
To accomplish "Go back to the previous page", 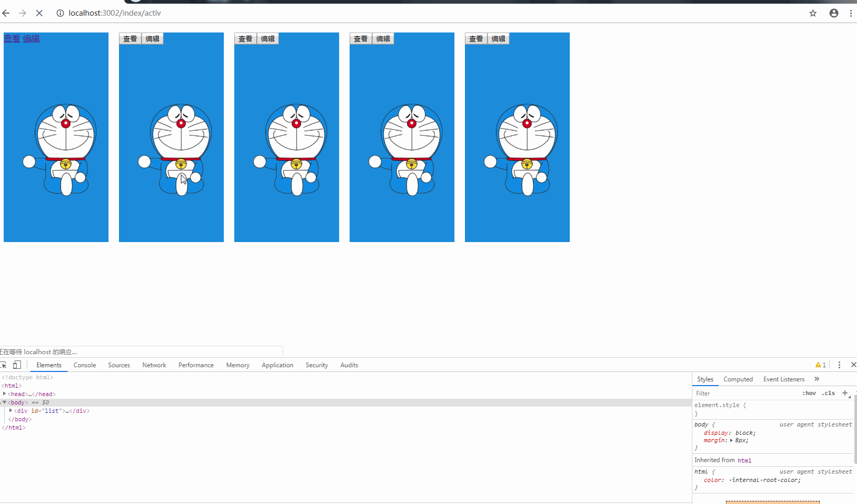I will pyautogui.click(x=6, y=13).
